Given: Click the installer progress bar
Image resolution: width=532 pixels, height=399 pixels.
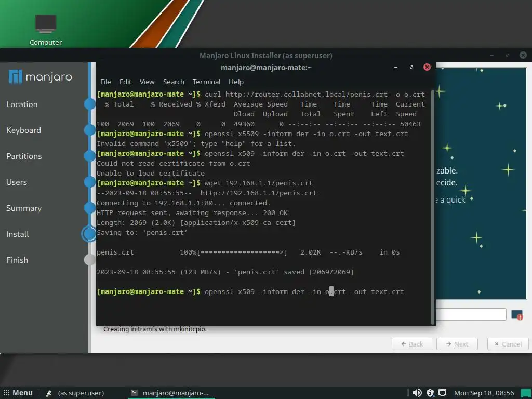Looking at the screenshot, I should tap(471, 314).
